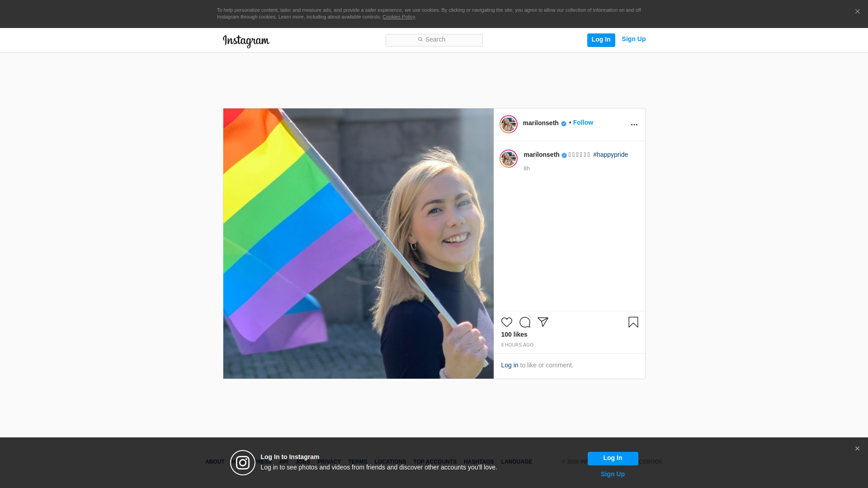This screenshot has height=488, width=868.
Task: Open marilonseth profile avatar in post header
Action: coord(508,124)
